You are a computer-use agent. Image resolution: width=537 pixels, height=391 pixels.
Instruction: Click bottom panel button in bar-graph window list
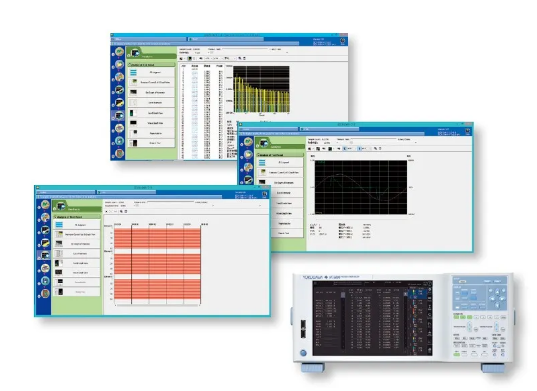tap(151, 143)
